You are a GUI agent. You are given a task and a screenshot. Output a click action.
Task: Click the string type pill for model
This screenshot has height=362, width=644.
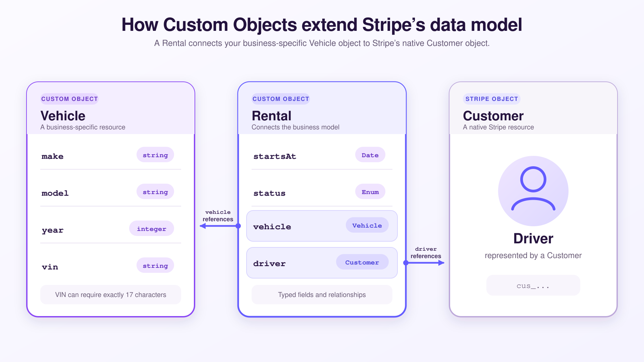pyautogui.click(x=155, y=192)
